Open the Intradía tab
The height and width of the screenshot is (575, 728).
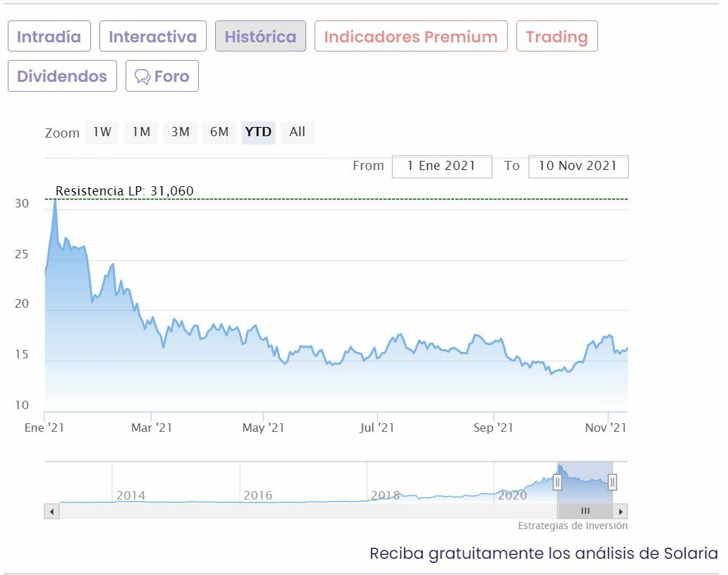coord(49,37)
